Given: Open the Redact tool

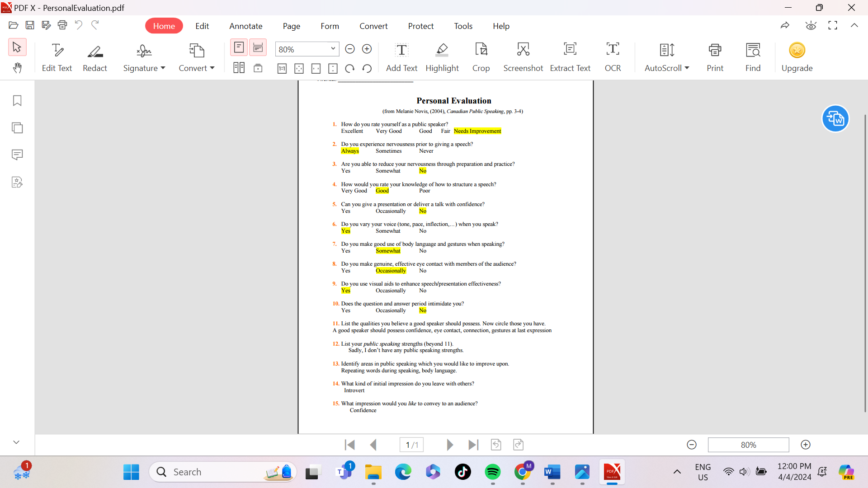Looking at the screenshot, I should 95,56.
